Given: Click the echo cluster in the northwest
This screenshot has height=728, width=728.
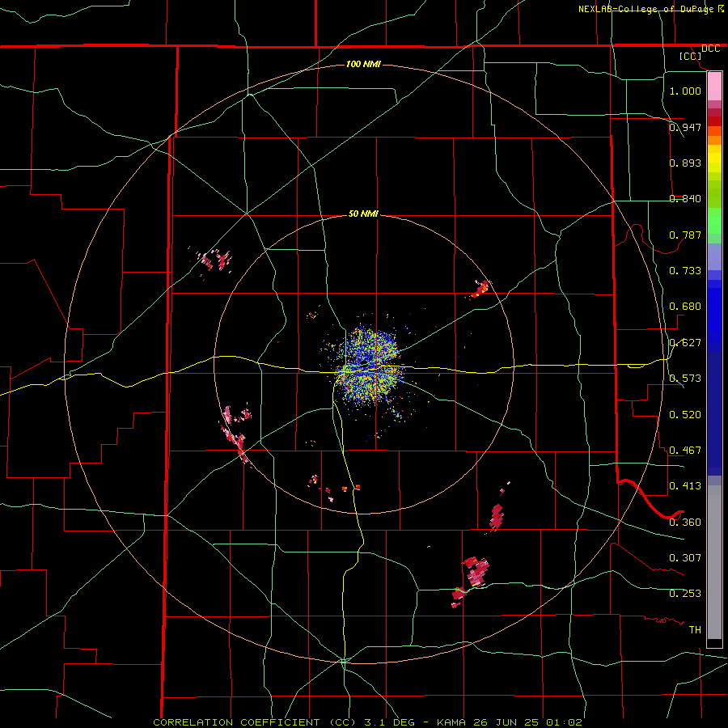Looking at the screenshot, I should (214, 260).
